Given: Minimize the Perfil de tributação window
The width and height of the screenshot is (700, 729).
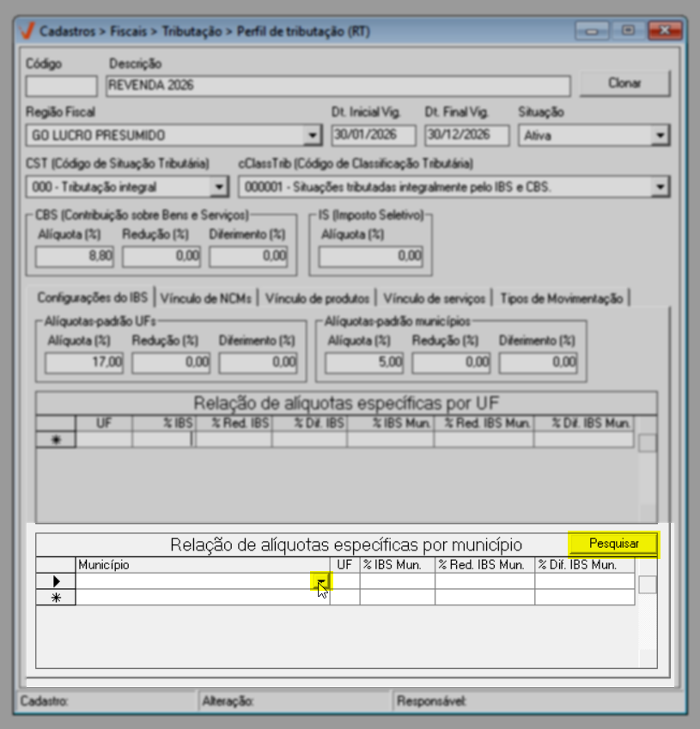Looking at the screenshot, I should (x=592, y=31).
